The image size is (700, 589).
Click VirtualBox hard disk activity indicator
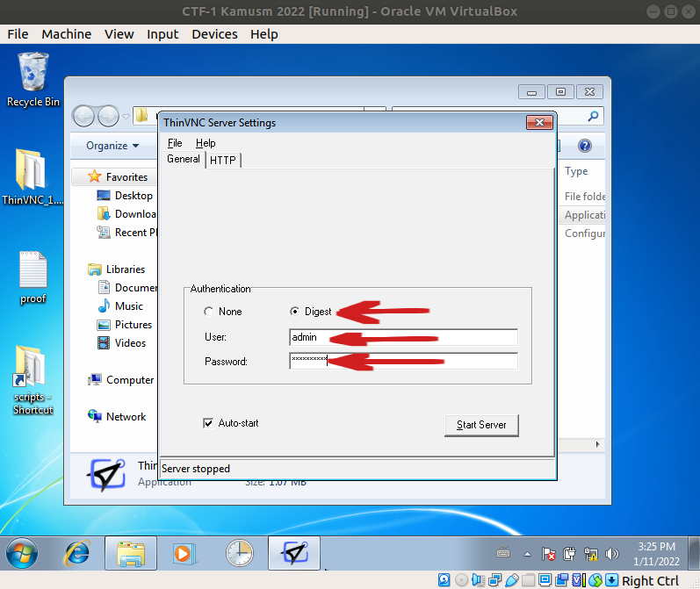click(x=444, y=580)
